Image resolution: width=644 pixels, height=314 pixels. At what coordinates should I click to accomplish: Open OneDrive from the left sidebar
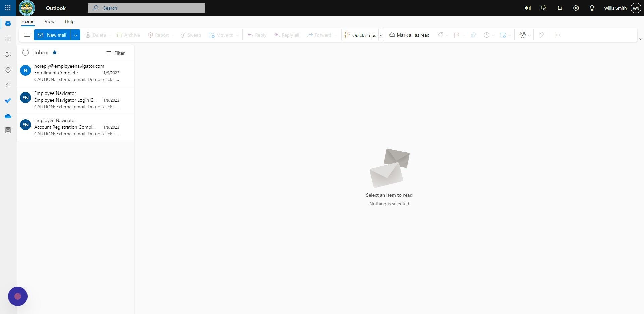pos(8,116)
